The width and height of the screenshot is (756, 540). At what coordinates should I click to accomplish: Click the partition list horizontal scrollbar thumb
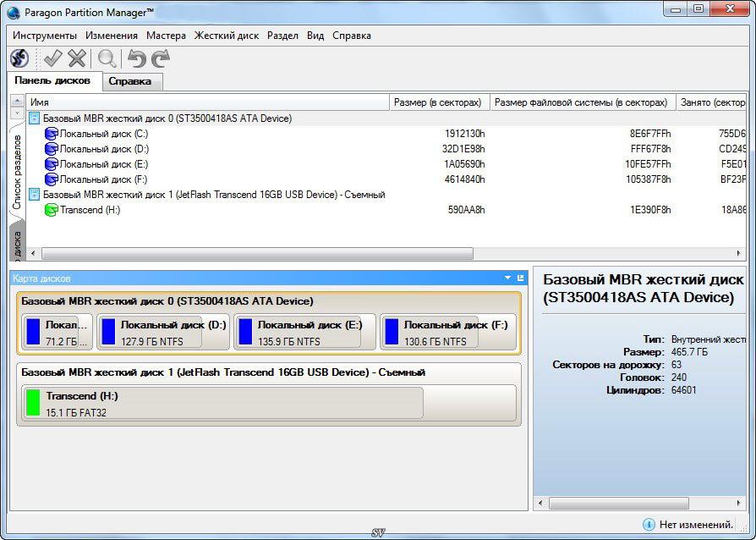pyautogui.click(x=257, y=253)
